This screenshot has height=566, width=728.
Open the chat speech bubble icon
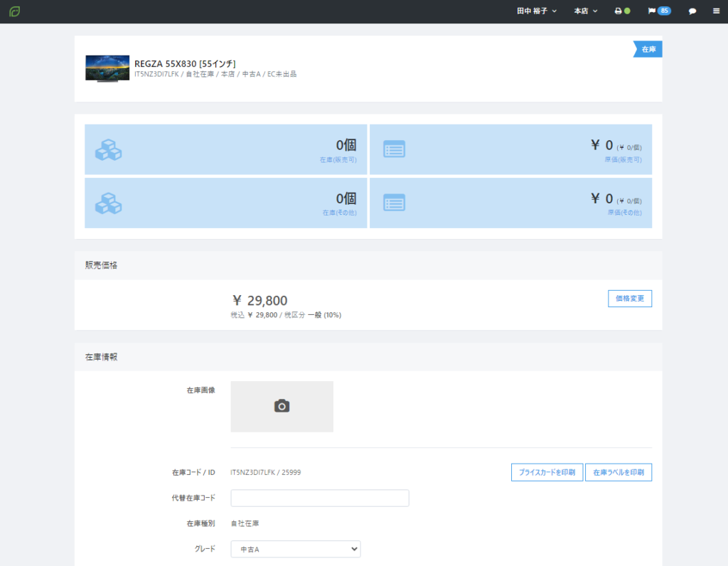tap(692, 11)
